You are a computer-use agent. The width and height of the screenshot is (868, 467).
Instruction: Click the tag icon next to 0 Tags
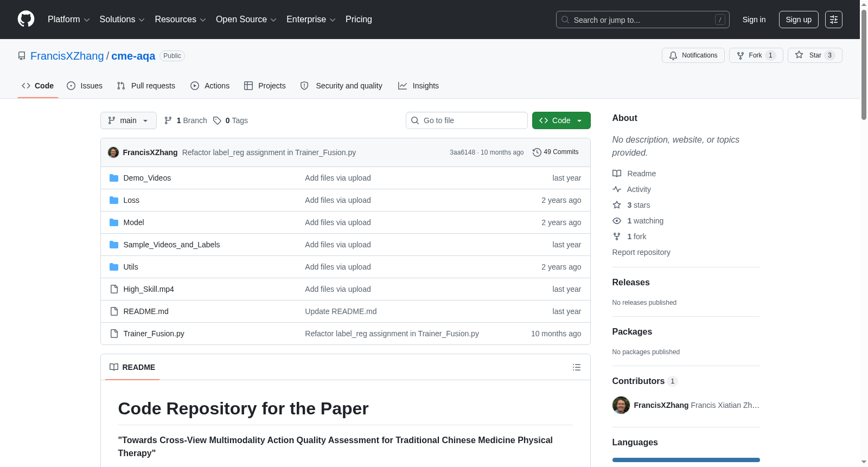(217, 120)
